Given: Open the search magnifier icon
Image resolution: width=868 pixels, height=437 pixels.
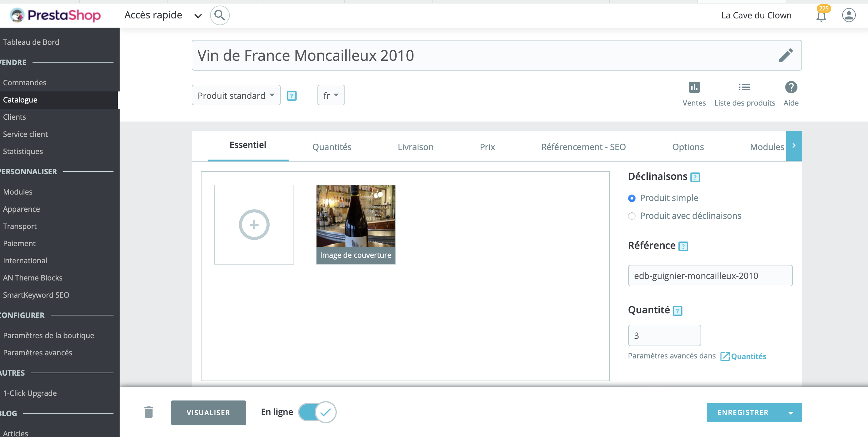Looking at the screenshot, I should [220, 15].
